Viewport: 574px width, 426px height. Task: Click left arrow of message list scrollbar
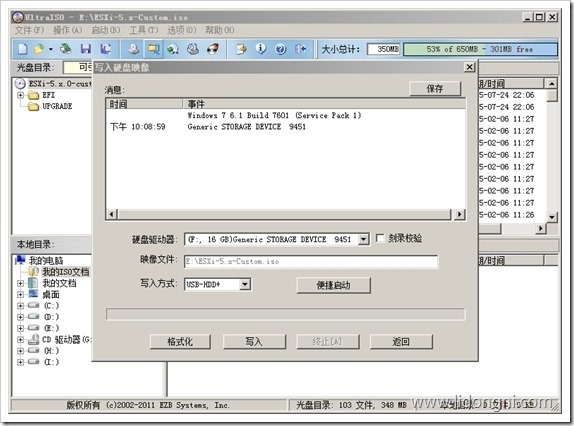click(x=112, y=214)
